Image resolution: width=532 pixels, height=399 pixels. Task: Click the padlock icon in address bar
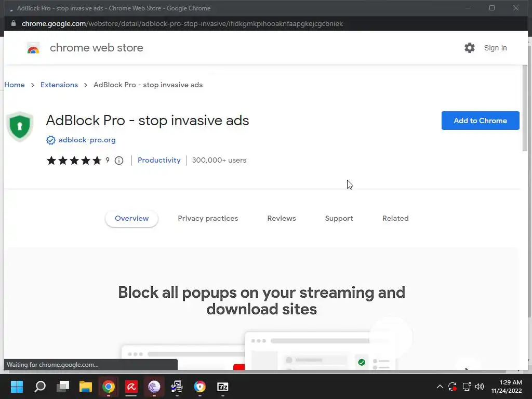(x=14, y=23)
